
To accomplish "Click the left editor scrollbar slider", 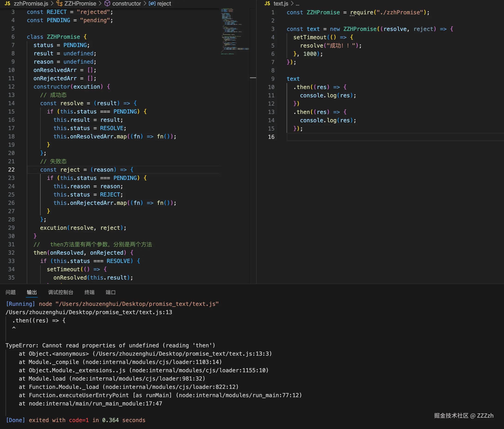I will pos(253,77).
